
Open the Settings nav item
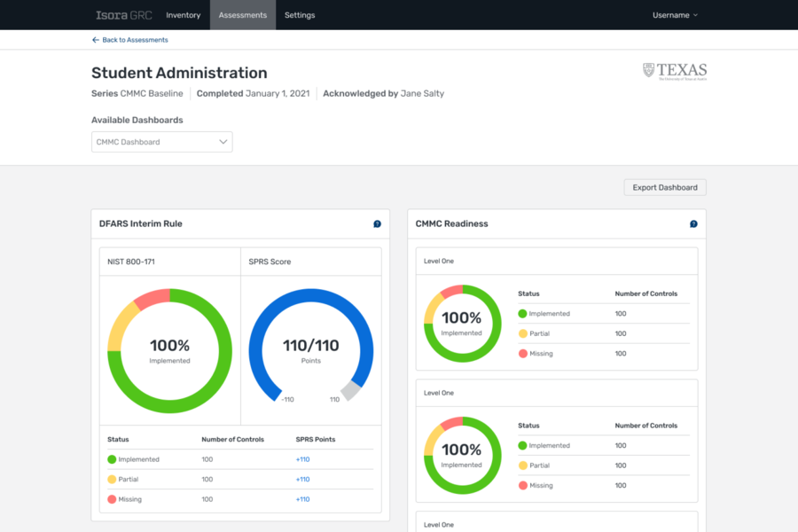tap(300, 15)
